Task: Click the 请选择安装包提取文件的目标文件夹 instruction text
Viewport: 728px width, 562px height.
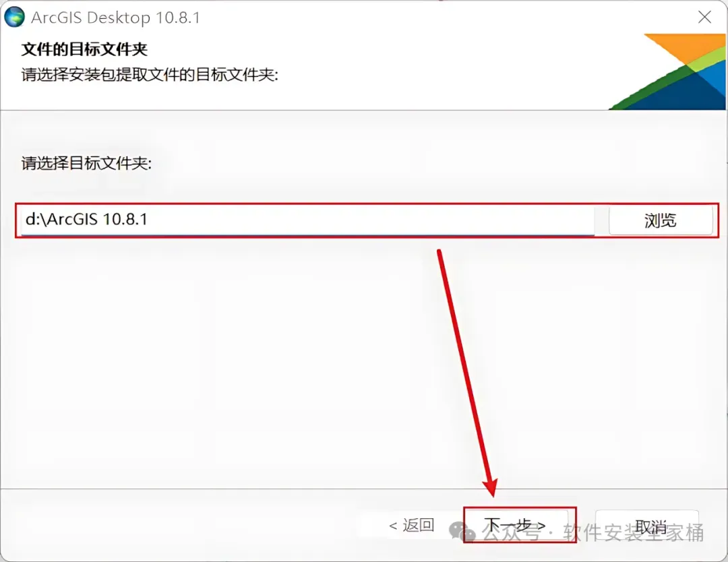Action: point(150,74)
